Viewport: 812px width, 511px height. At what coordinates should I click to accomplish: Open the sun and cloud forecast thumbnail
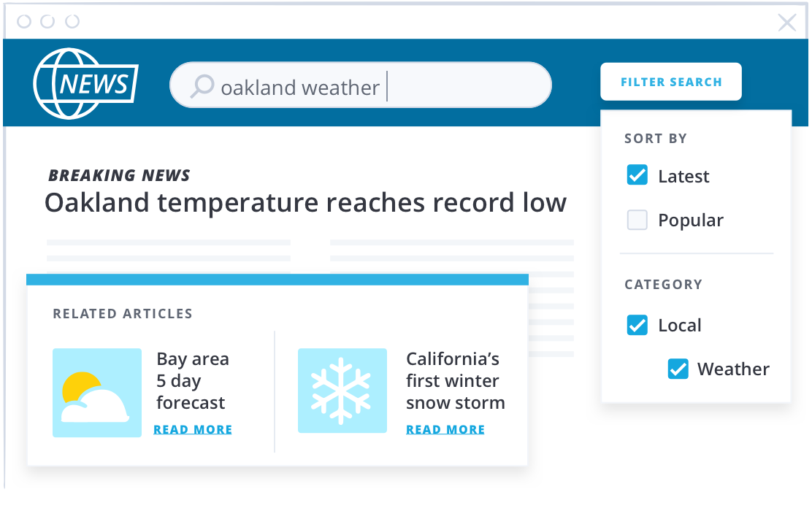click(97, 393)
